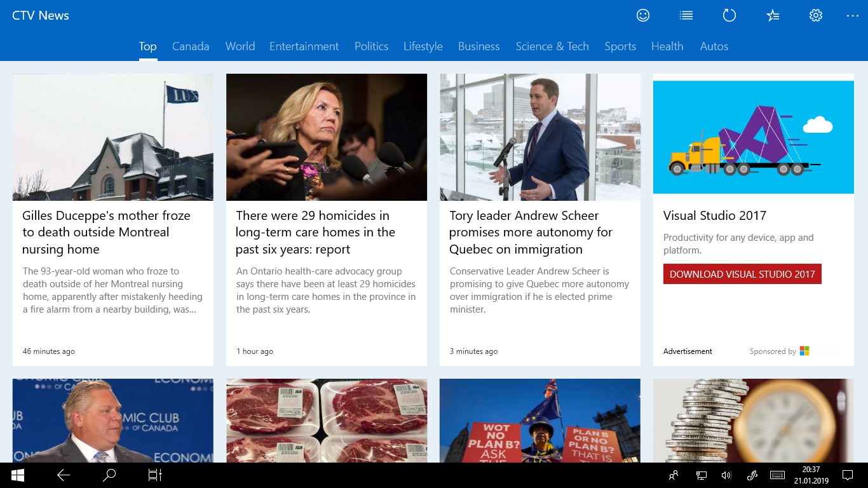Click the 93-year-old woman story summary
868x488 pixels.
pos(113,290)
